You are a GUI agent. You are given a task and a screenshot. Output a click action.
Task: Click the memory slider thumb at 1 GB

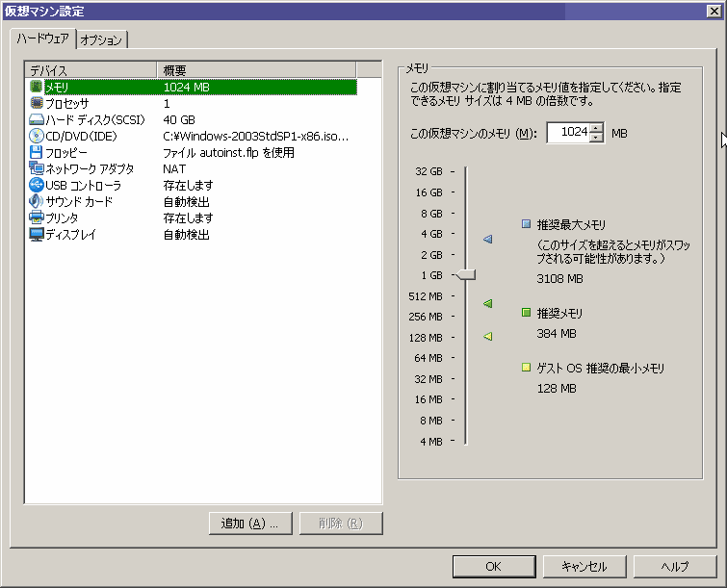[466, 275]
